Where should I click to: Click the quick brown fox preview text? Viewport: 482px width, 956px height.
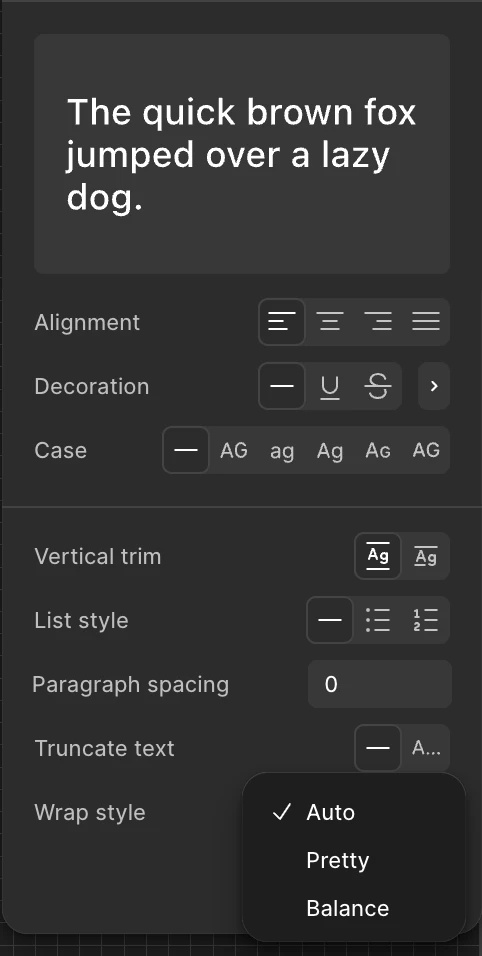pyautogui.click(x=242, y=154)
